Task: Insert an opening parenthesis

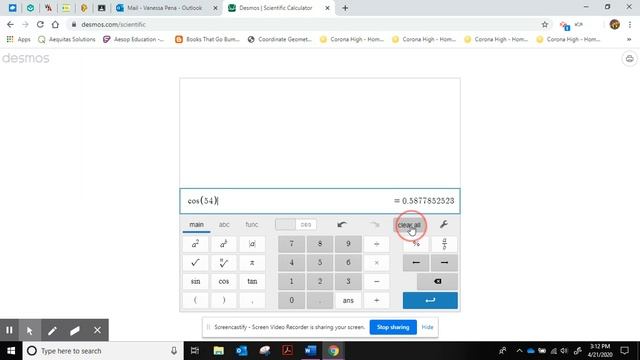Action: point(196,300)
